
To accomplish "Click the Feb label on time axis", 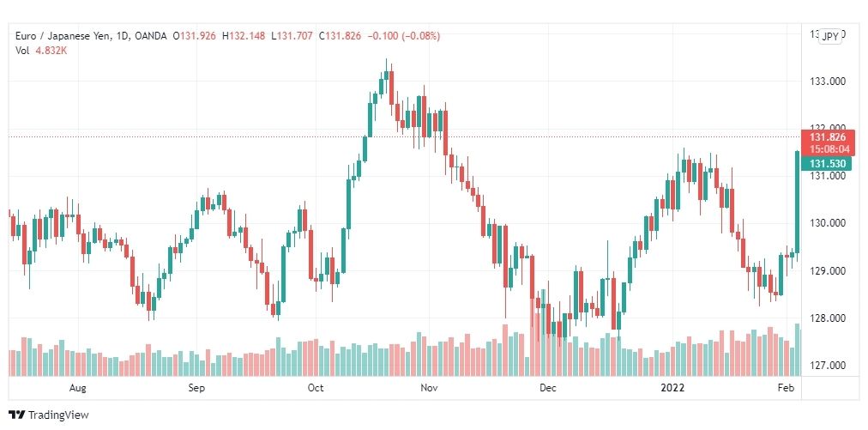I will point(787,388).
